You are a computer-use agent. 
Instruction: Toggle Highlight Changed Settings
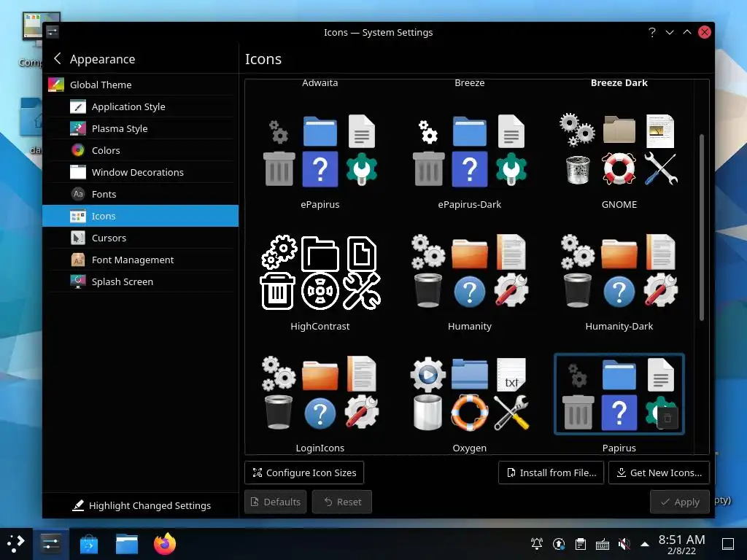point(141,506)
